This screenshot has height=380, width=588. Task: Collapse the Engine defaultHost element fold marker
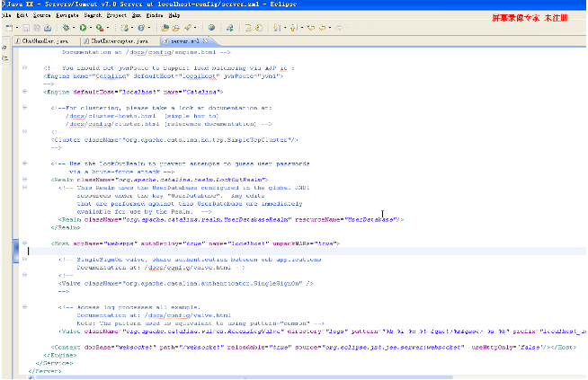click(25, 91)
